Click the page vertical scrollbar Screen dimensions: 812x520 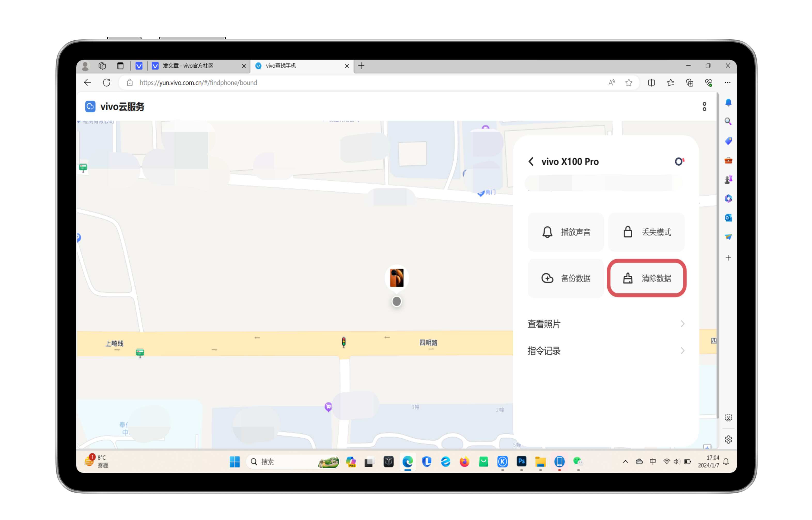coord(717,256)
